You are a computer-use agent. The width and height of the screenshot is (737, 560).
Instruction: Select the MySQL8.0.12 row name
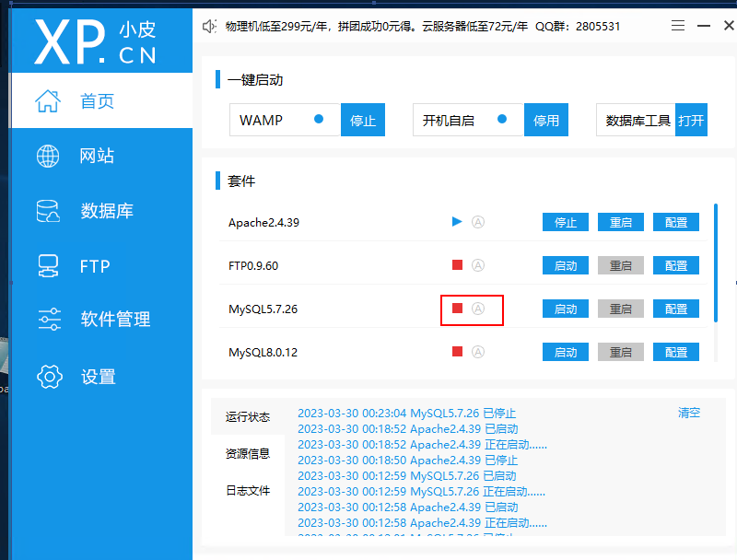click(x=263, y=353)
